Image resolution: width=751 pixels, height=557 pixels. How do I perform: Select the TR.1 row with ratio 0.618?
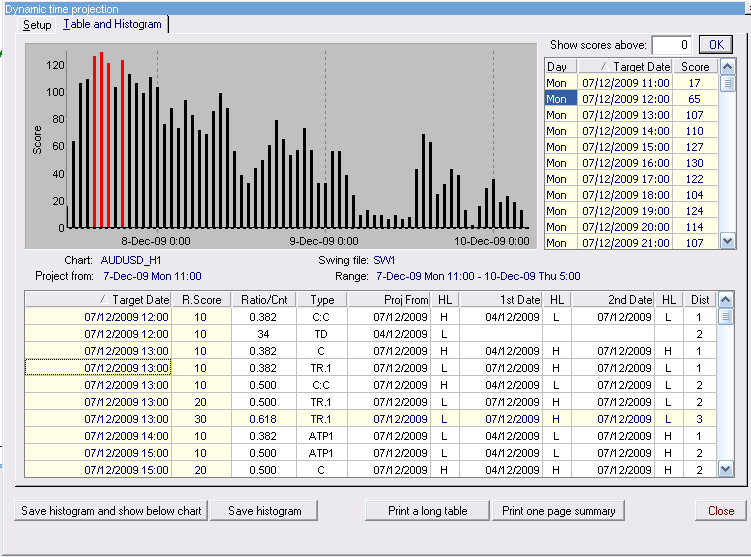pos(321,419)
